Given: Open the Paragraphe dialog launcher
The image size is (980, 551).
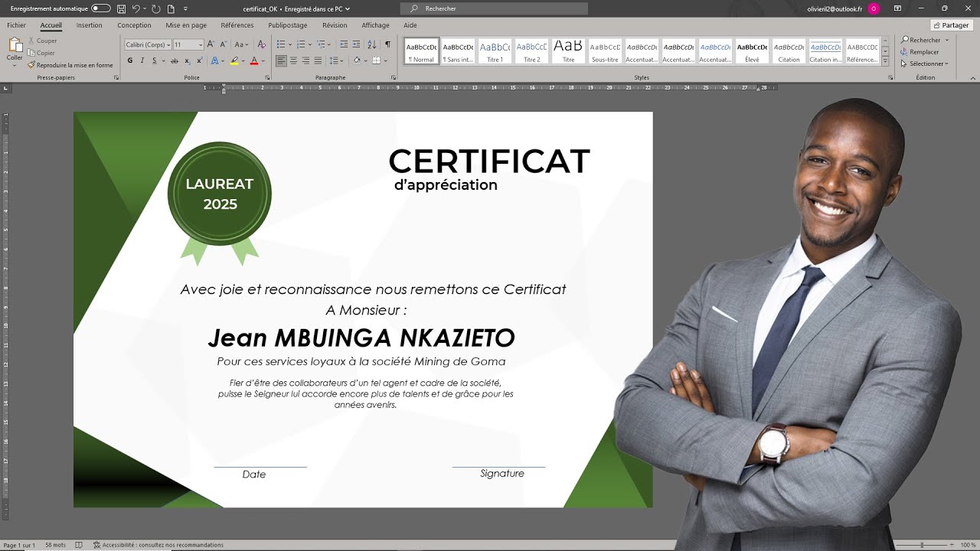Looking at the screenshot, I should 394,77.
